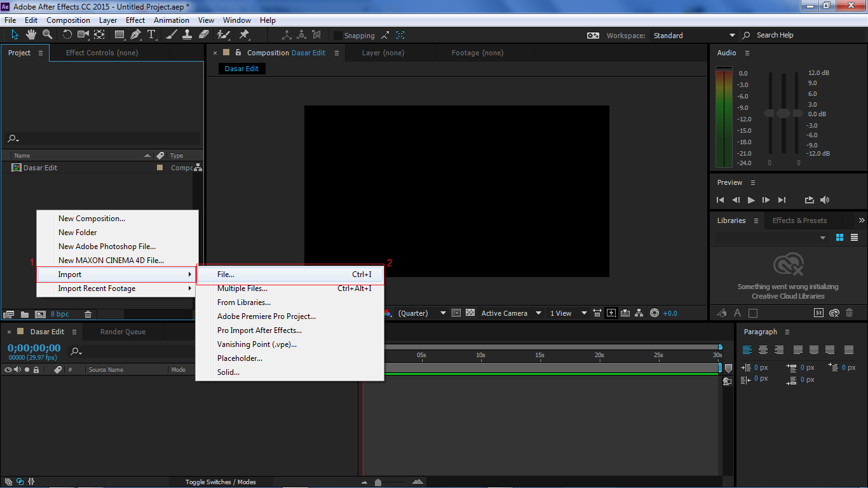868x488 pixels.
Task: Select the Clone Stamp tool
Action: [x=187, y=34]
